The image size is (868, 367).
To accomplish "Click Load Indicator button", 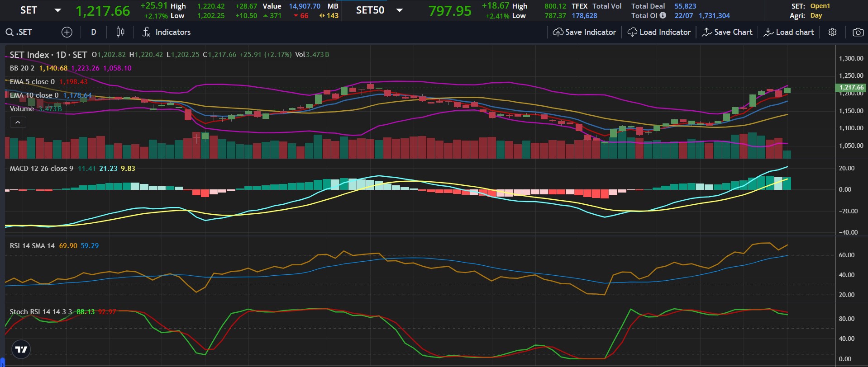I will pos(659,32).
